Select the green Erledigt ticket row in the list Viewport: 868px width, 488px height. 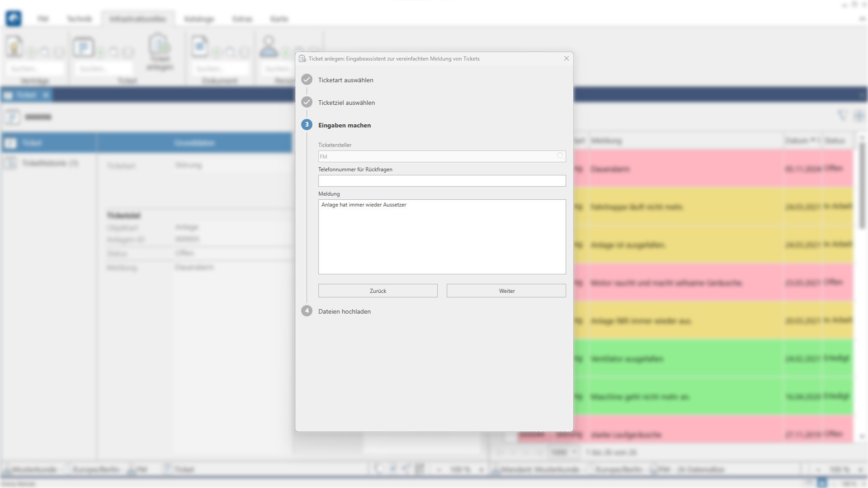click(x=678, y=359)
